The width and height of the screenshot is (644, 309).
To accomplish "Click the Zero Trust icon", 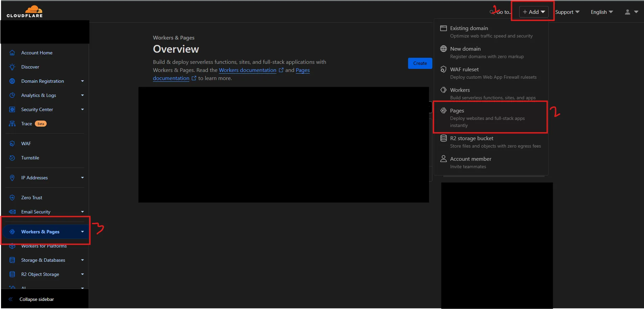I will [x=12, y=198].
